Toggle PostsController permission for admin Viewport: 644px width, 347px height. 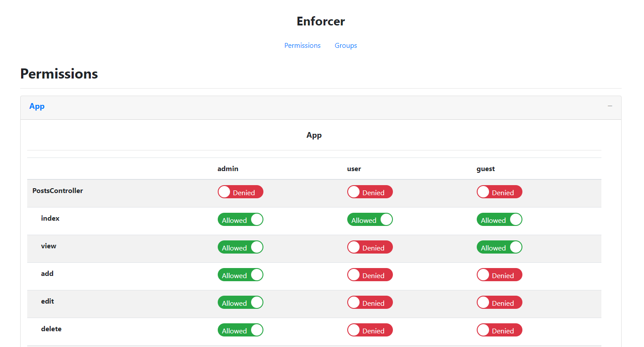coord(240,192)
